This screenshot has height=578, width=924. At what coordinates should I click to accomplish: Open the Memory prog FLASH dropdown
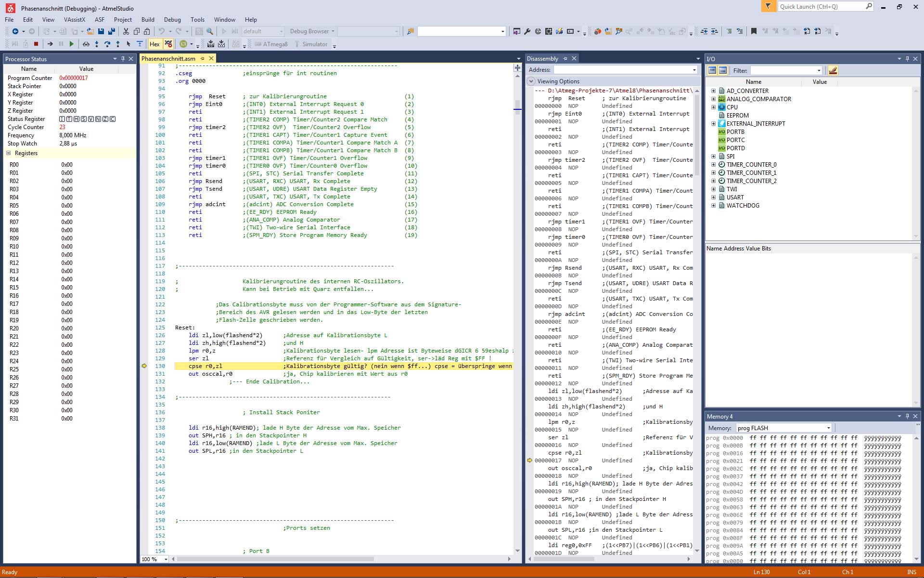829,428
